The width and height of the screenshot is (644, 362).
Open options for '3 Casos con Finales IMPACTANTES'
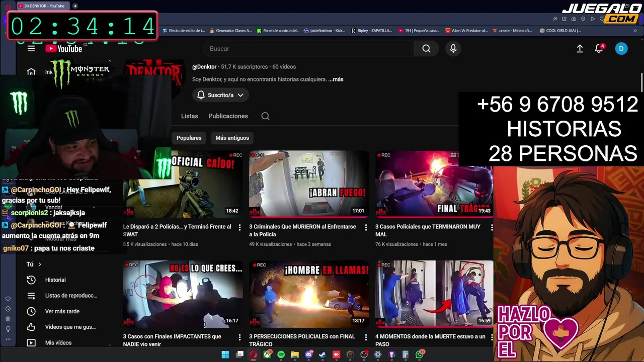(239, 337)
